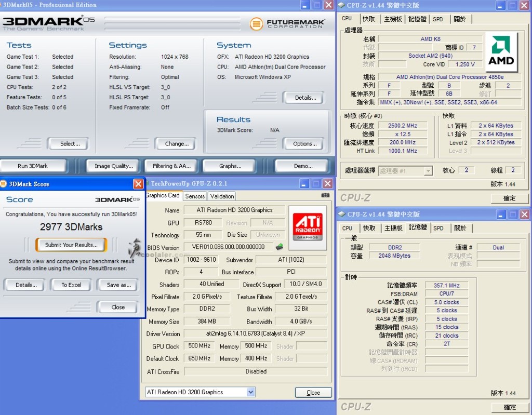Viewport: 532px width, 415px height.
Task: Click the lower CPU-Z window title icon
Action: pyautogui.click(x=342, y=214)
